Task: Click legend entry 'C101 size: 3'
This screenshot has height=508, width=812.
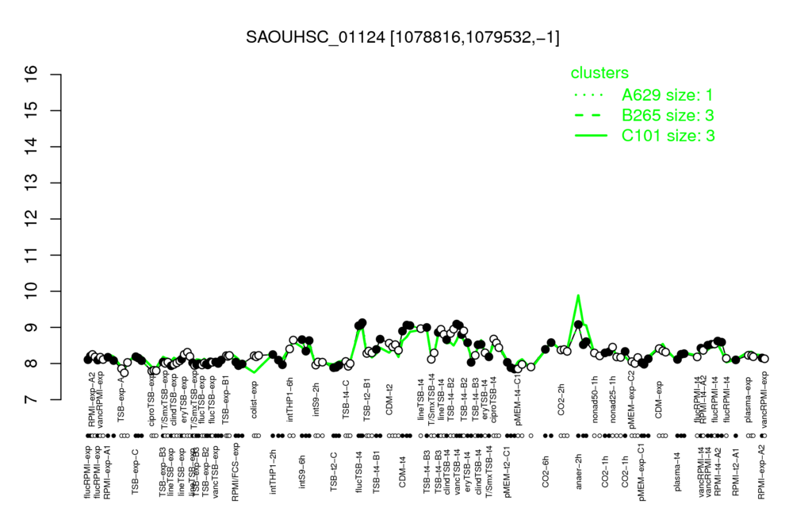Action: (x=668, y=136)
